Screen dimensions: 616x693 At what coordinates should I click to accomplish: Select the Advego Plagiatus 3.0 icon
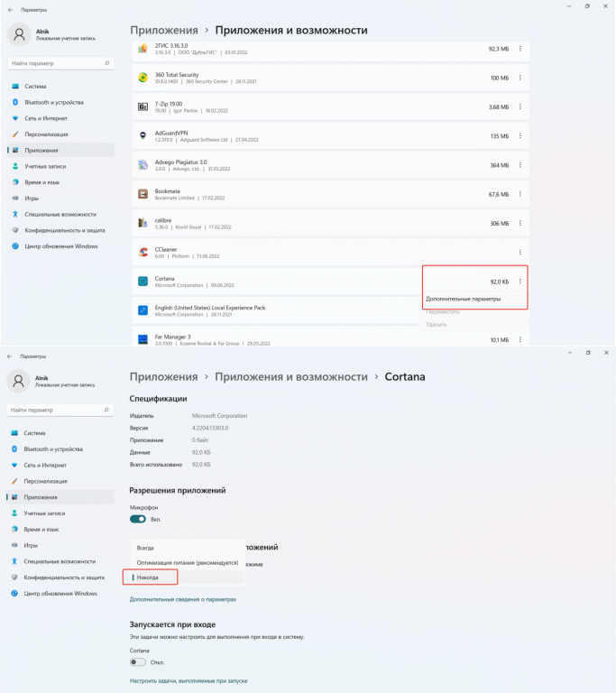pyautogui.click(x=143, y=165)
